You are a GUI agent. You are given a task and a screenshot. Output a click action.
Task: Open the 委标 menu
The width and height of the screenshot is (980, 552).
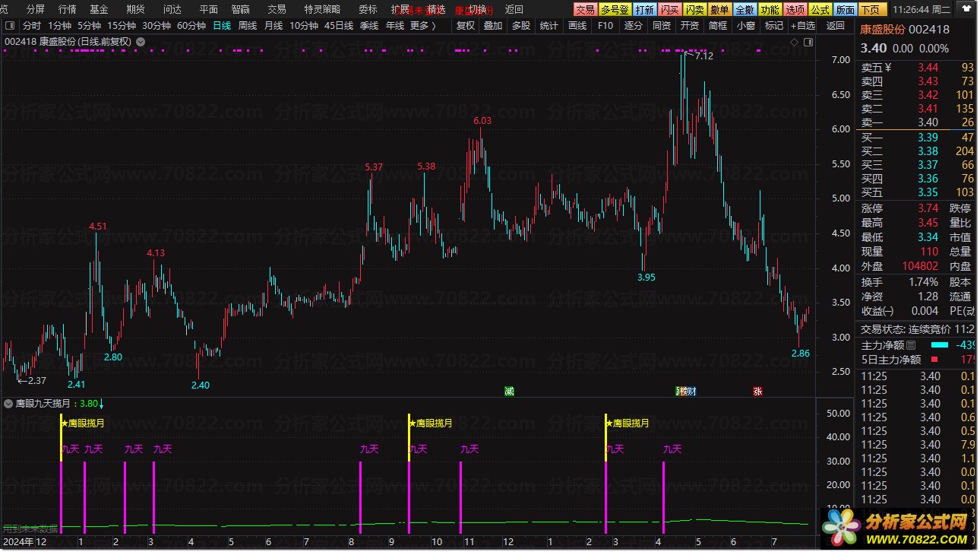click(x=368, y=10)
